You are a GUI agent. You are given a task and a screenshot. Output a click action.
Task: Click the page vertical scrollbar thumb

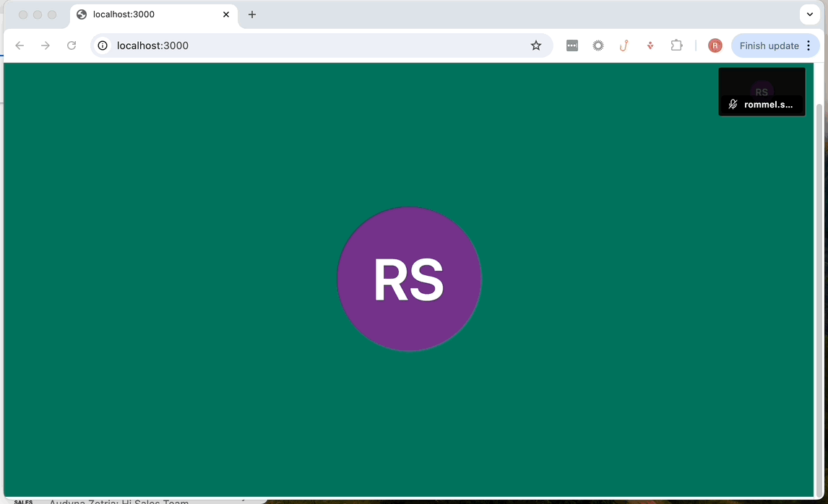[819, 289]
